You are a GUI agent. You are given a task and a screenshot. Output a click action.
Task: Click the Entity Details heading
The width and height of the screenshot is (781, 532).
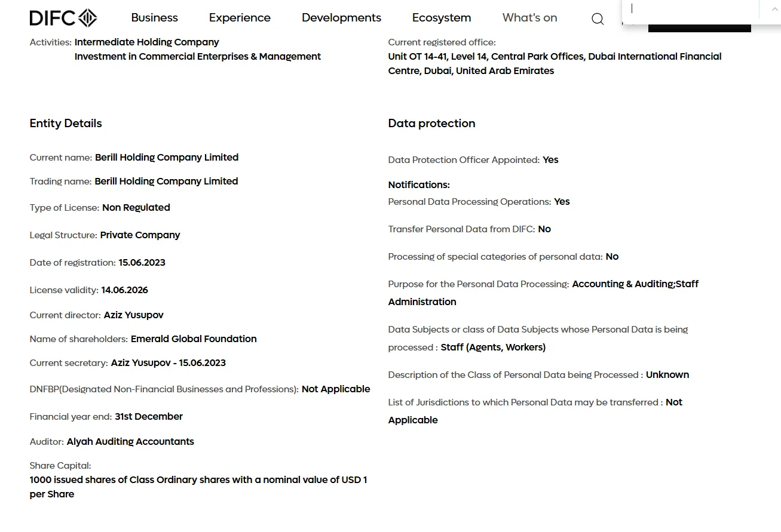pos(66,124)
